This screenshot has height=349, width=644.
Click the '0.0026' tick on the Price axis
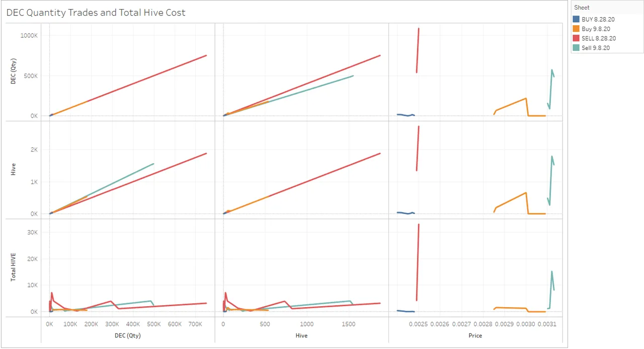[x=440, y=324]
